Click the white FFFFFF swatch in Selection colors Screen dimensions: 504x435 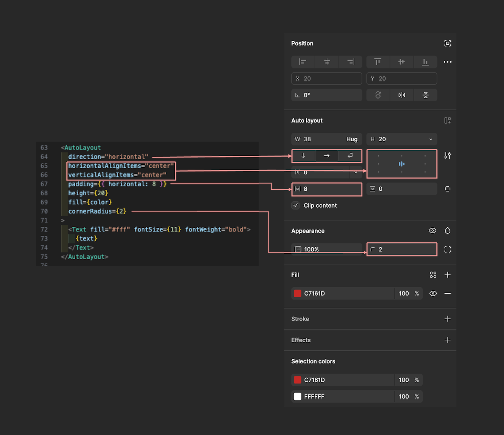tap(298, 397)
